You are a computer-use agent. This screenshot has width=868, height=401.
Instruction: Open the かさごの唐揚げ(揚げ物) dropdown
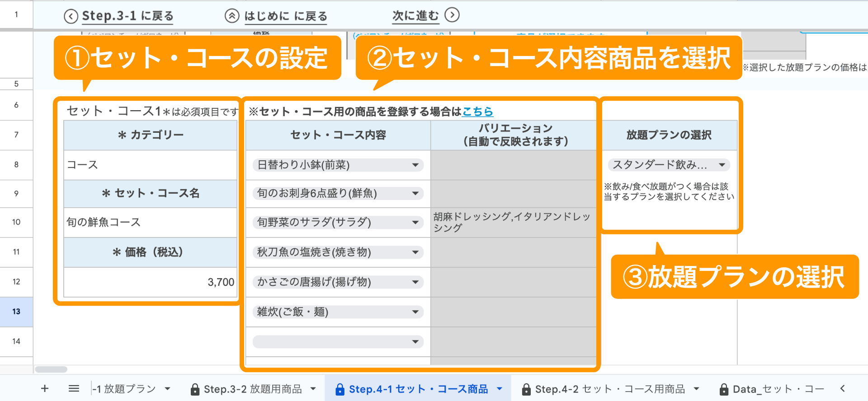coord(338,282)
